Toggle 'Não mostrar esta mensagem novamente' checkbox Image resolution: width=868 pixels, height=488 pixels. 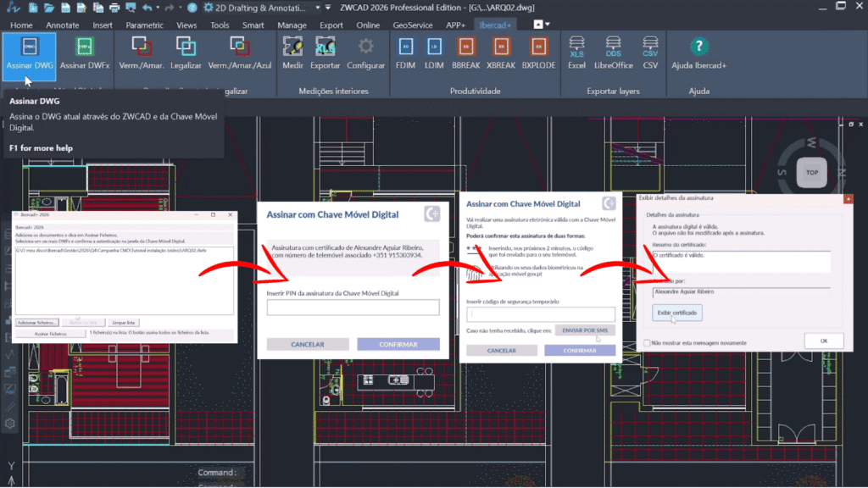pyautogui.click(x=647, y=343)
